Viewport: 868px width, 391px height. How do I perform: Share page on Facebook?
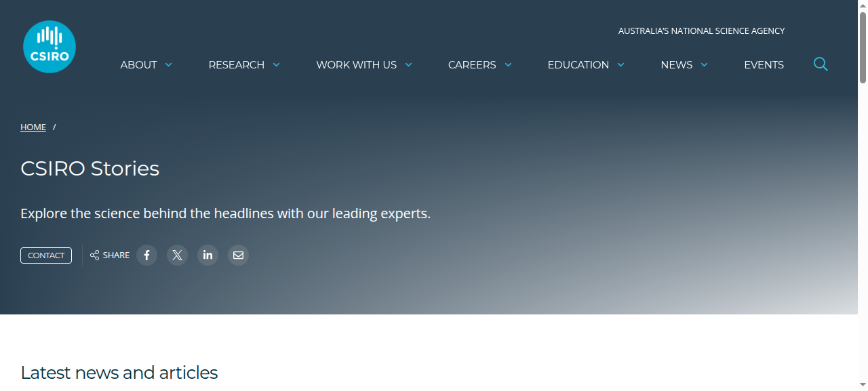[146, 255]
